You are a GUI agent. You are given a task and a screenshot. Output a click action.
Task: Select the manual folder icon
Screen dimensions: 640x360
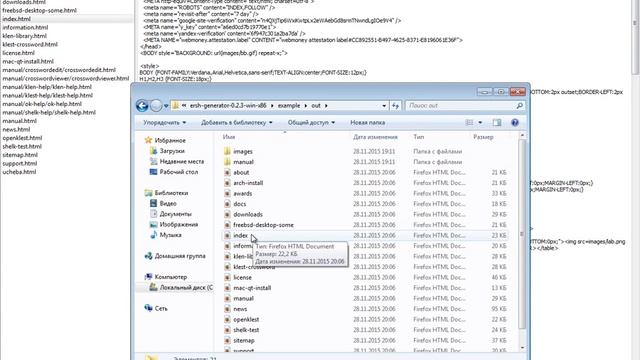[x=228, y=162]
